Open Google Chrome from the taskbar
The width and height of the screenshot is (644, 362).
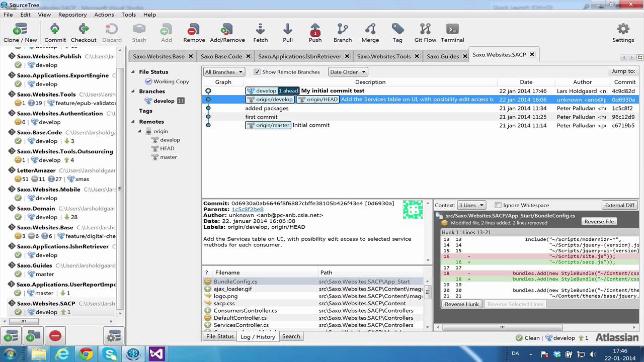tap(86, 353)
